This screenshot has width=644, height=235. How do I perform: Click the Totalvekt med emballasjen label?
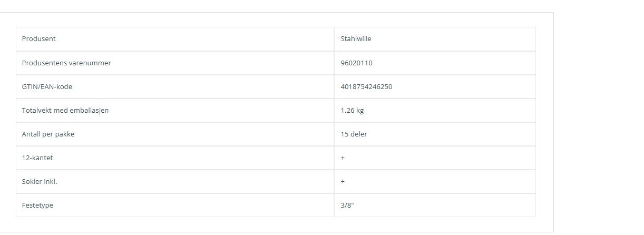[65, 110]
